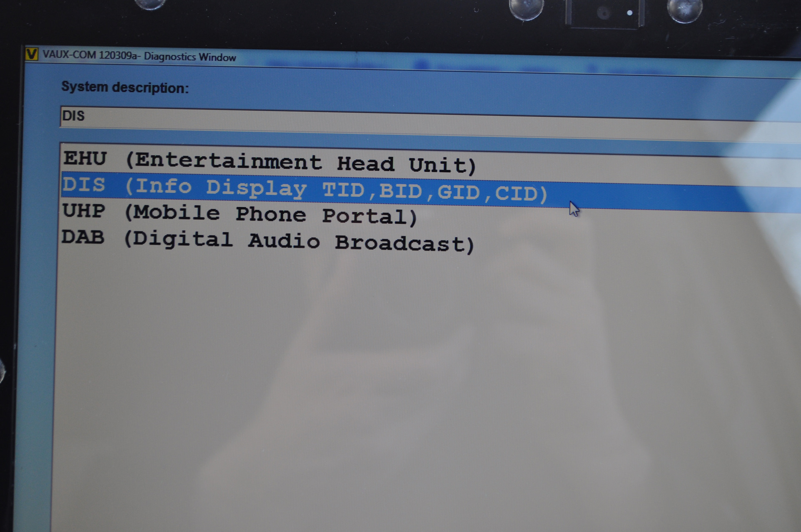Click the '120309a' version text in title
Viewport: 801px width, 532px height.
[x=118, y=55]
